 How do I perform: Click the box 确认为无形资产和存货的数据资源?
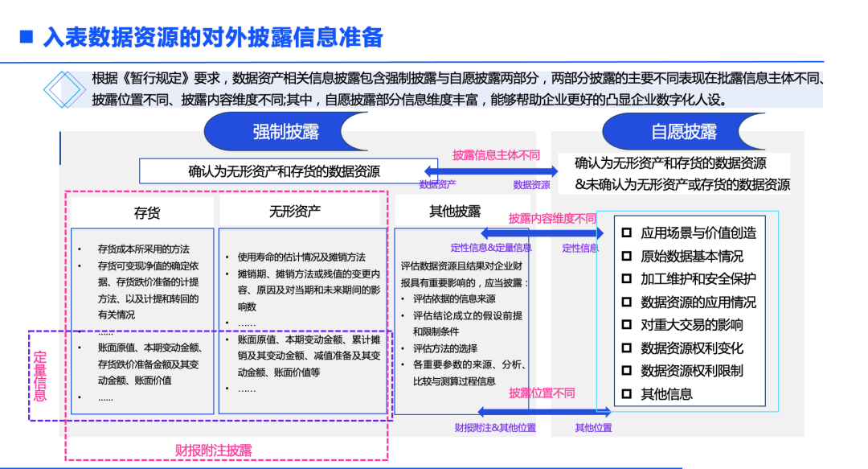click(283, 171)
